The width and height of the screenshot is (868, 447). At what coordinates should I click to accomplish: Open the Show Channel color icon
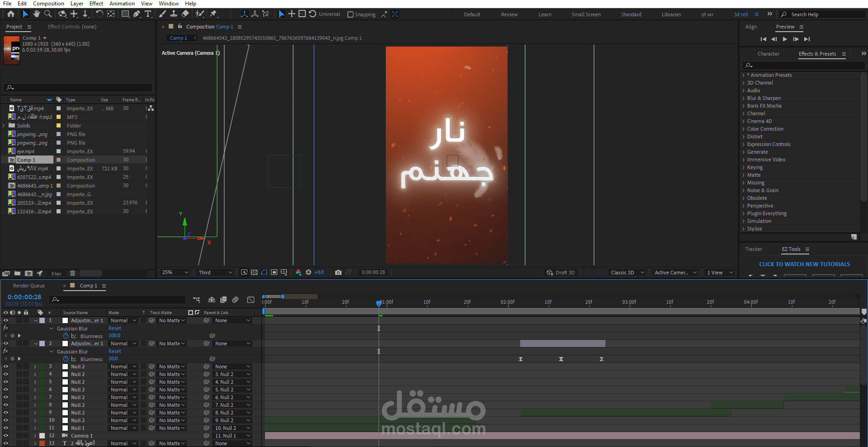coord(299,272)
